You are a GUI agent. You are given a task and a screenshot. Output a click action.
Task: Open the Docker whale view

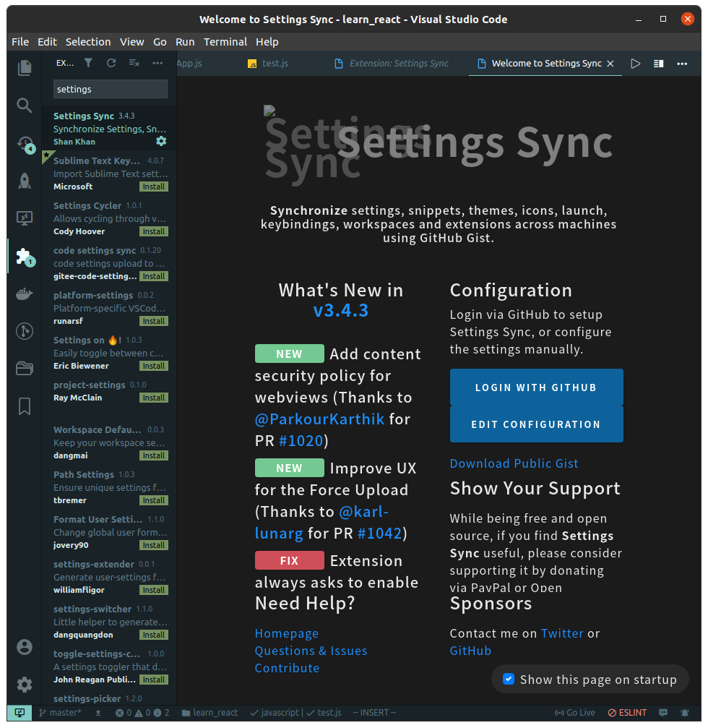click(x=24, y=294)
